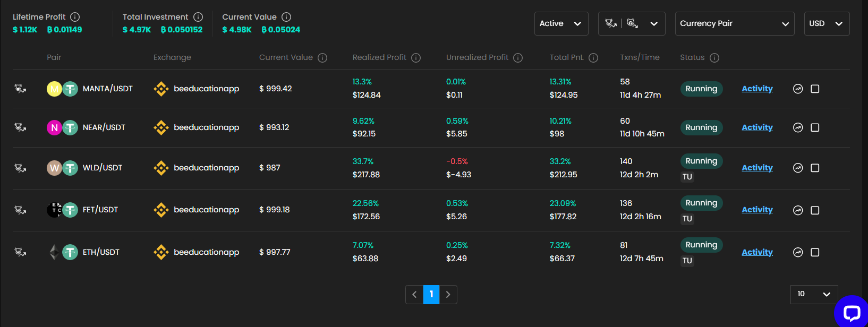
Task: Open the Active status filter dropdown
Action: [561, 23]
